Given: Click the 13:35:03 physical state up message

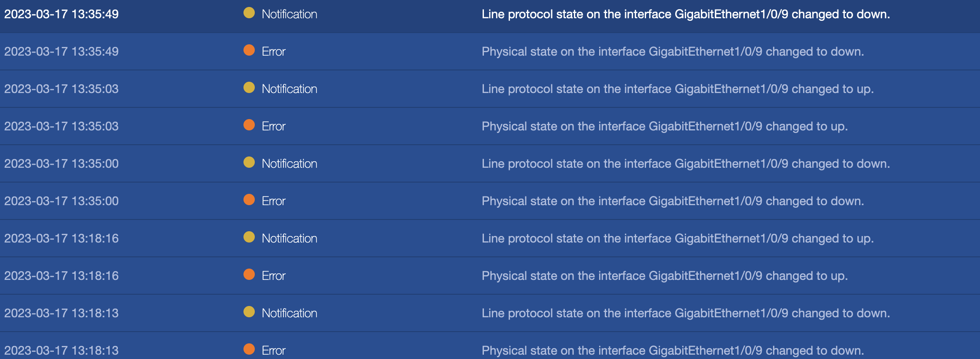Looking at the screenshot, I should tap(664, 126).
